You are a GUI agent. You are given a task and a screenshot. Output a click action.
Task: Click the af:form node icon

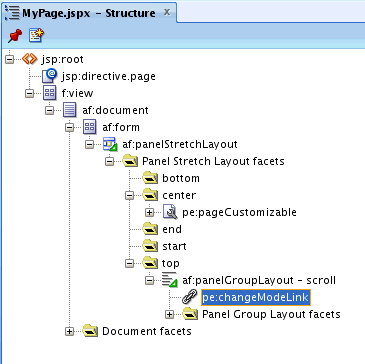click(x=90, y=127)
